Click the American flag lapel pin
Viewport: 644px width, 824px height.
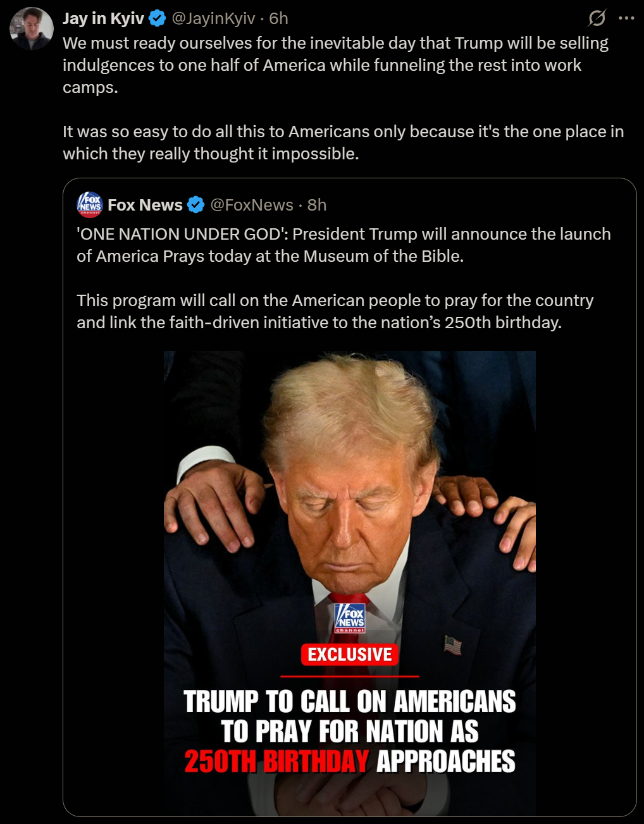click(x=452, y=645)
